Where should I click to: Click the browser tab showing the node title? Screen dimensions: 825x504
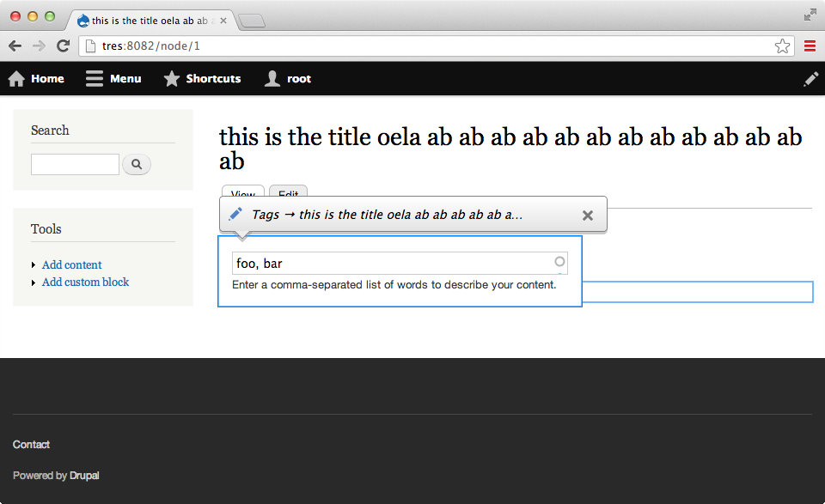coord(146,21)
